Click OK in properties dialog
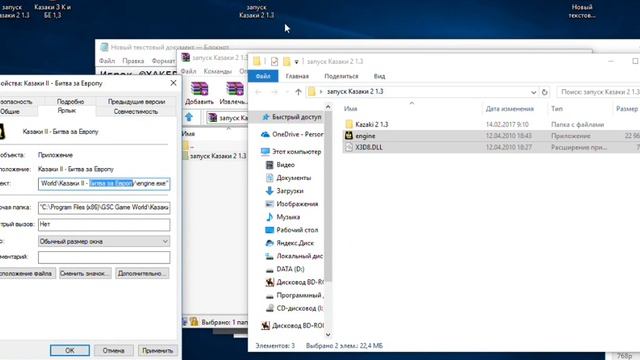Screen dimensions: 640x360 pos(70,351)
